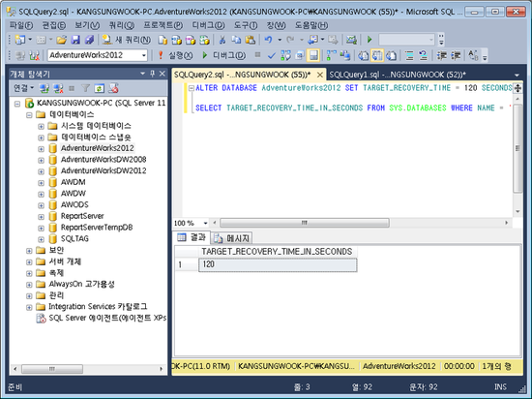Open the 쿼리(Q) menu
The image size is (532, 399).
[122, 25]
